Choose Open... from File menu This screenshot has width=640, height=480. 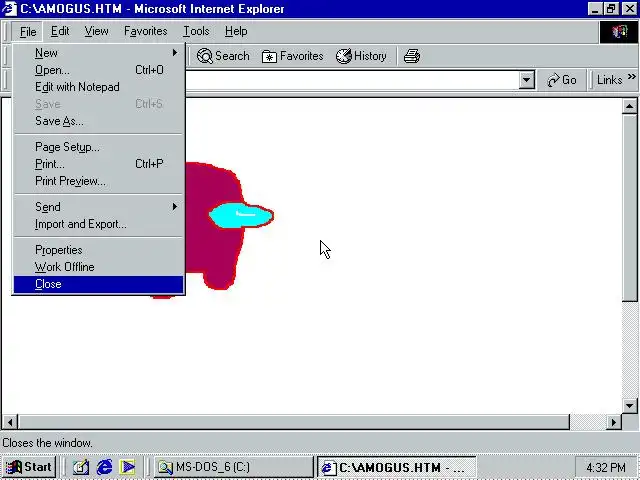click(98, 70)
